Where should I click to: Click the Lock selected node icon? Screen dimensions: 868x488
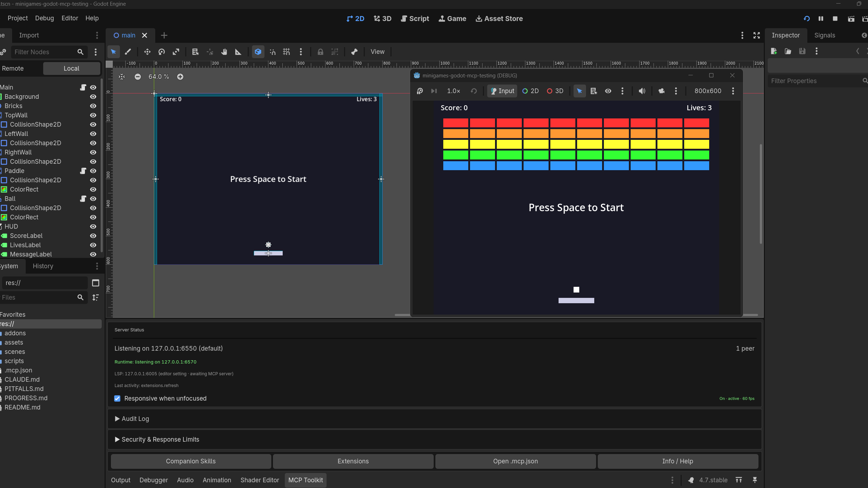pos(320,52)
